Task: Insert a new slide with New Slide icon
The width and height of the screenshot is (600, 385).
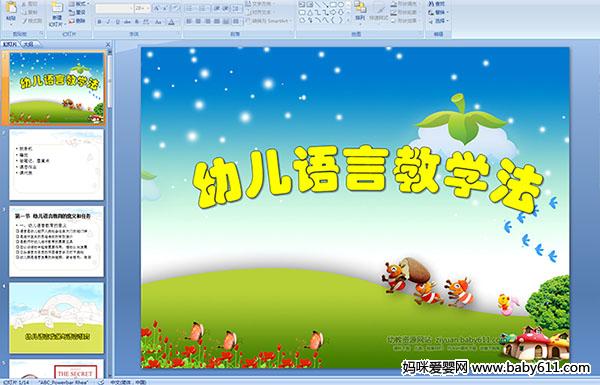Action: click(x=57, y=13)
